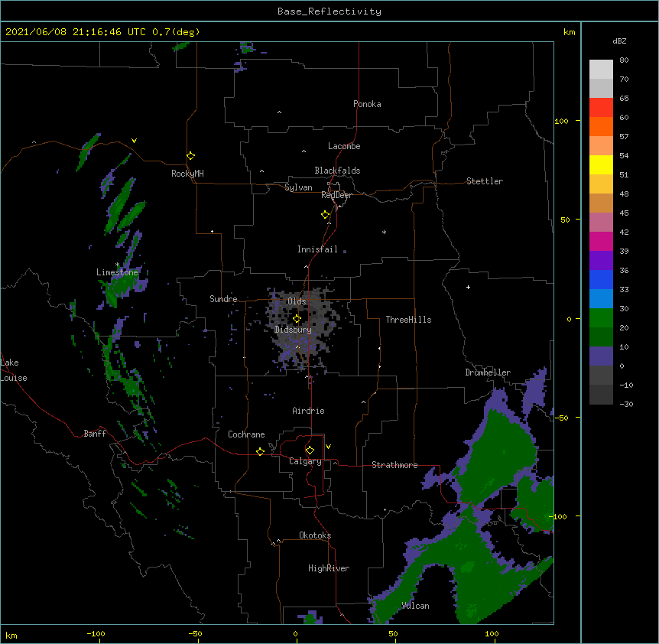Click the ThreeHills label
Screen dimensions: 659x644
408,320
